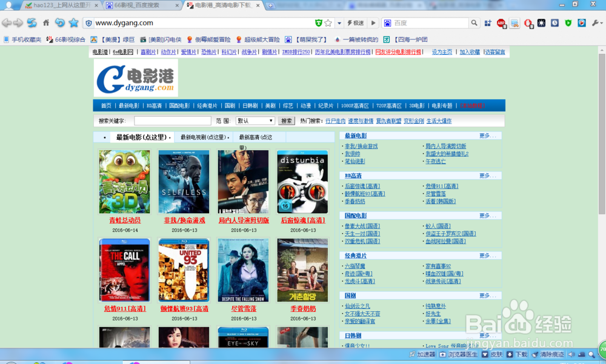Open the Disturbia movie poster
The width and height of the screenshot is (606, 364).
[302, 182]
